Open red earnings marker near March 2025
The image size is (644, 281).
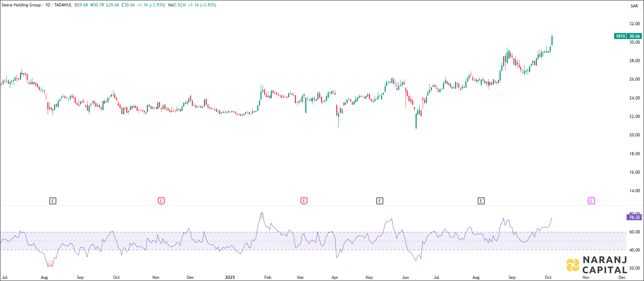(x=304, y=201)
